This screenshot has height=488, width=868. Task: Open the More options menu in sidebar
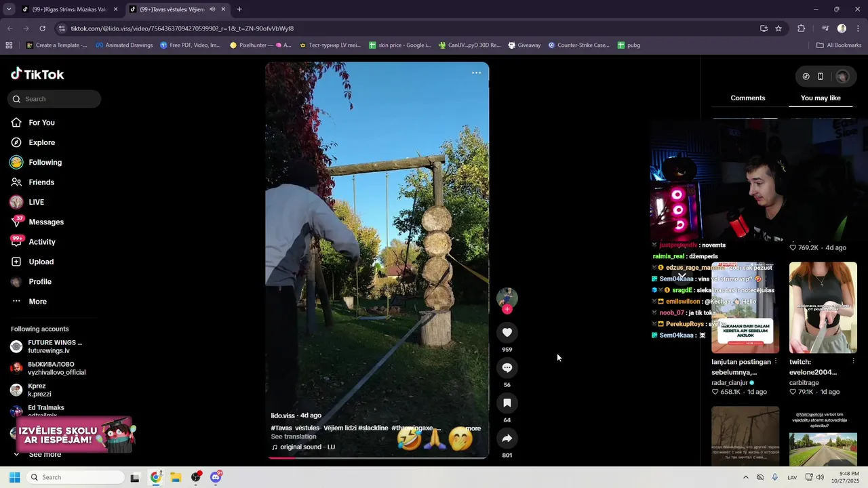click(37, 302)
